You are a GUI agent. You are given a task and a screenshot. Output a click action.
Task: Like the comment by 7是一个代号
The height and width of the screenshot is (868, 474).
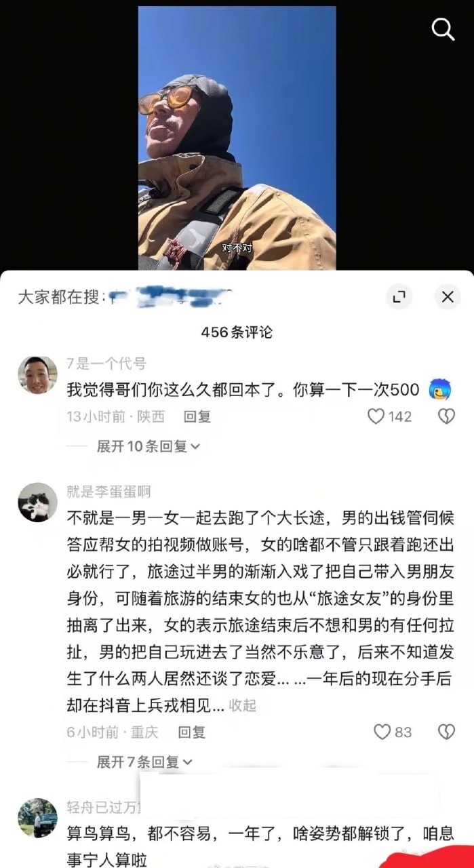pyautogui.click(x=376, y=416)
